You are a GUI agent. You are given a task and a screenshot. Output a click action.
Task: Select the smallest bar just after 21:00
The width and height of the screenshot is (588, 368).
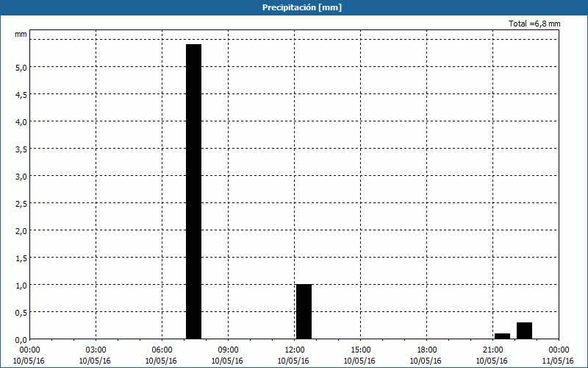point(503,336)
